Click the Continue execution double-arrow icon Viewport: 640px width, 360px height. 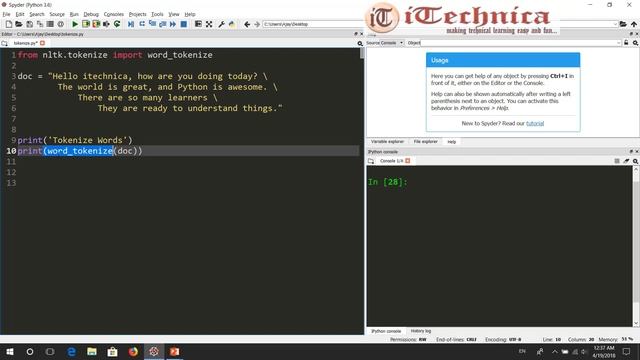[x=173, y=24]
